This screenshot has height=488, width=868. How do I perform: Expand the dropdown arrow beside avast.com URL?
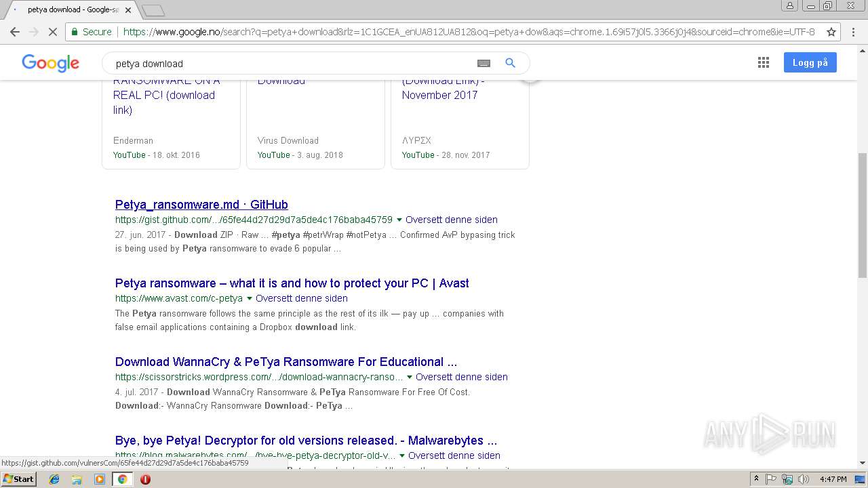pyautogui.click(x=249, y=298)
